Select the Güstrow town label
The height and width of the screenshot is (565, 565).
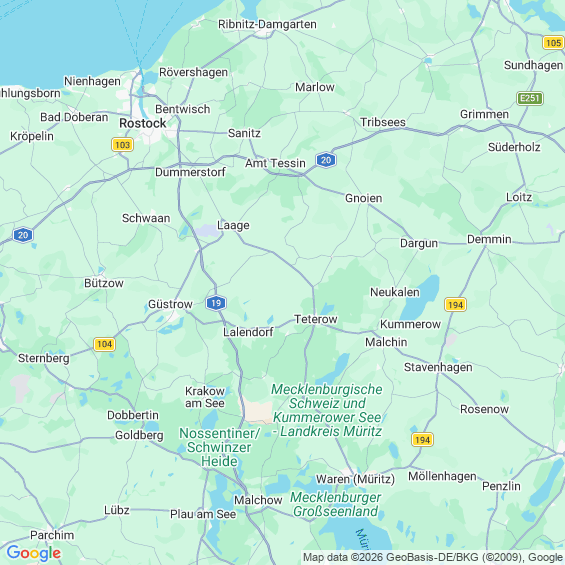point(170,304)
